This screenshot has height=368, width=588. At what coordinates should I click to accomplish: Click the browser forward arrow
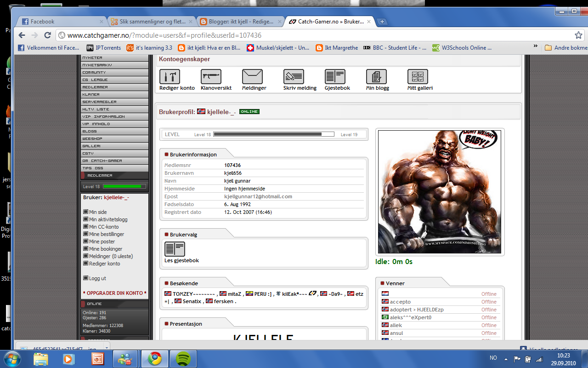pyautogui.click(x=34, y=35)
